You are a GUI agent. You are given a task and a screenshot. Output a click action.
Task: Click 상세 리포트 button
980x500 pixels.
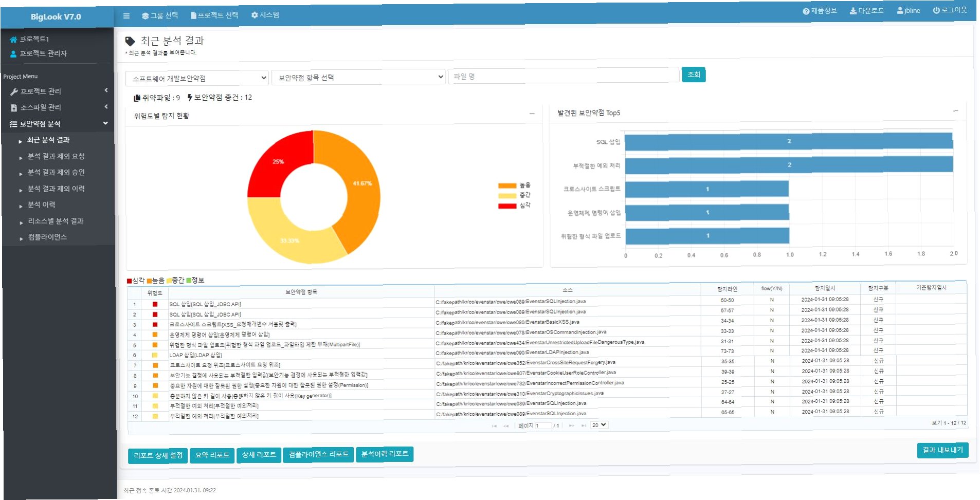pos(259,455)
